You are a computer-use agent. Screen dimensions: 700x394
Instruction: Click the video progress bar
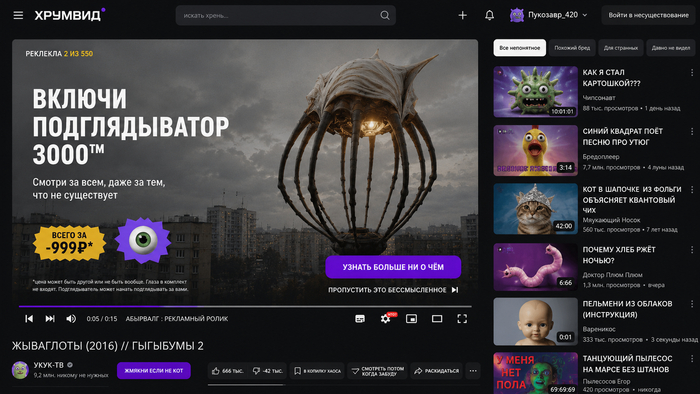(245, 307)
